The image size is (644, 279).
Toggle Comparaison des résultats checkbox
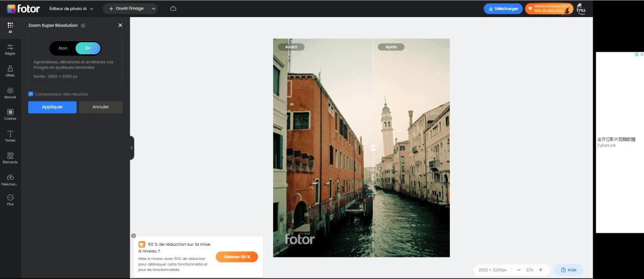click(x=31, y=94)
